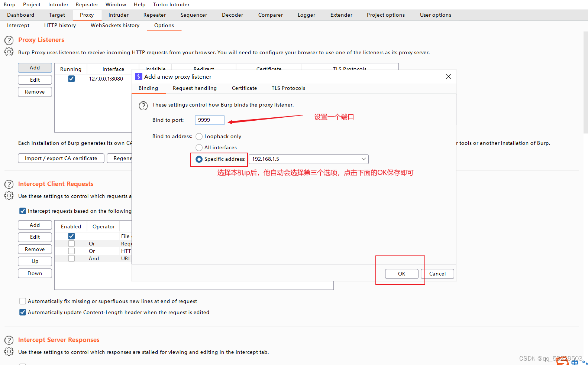Open the Certificate tab in dialog
The height and width of the screenshot is (365, 588).
pos(244,88)
